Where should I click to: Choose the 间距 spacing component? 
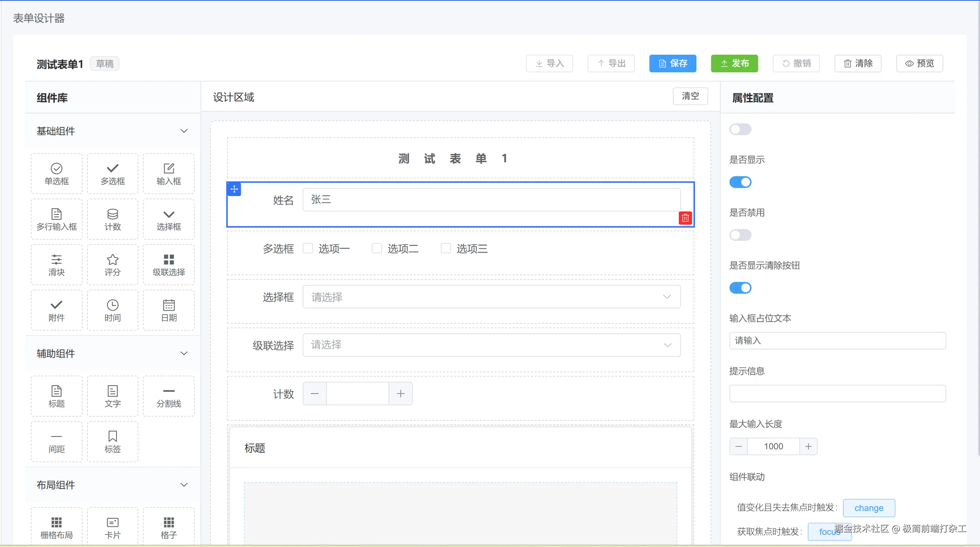click(x=56, y=442)
